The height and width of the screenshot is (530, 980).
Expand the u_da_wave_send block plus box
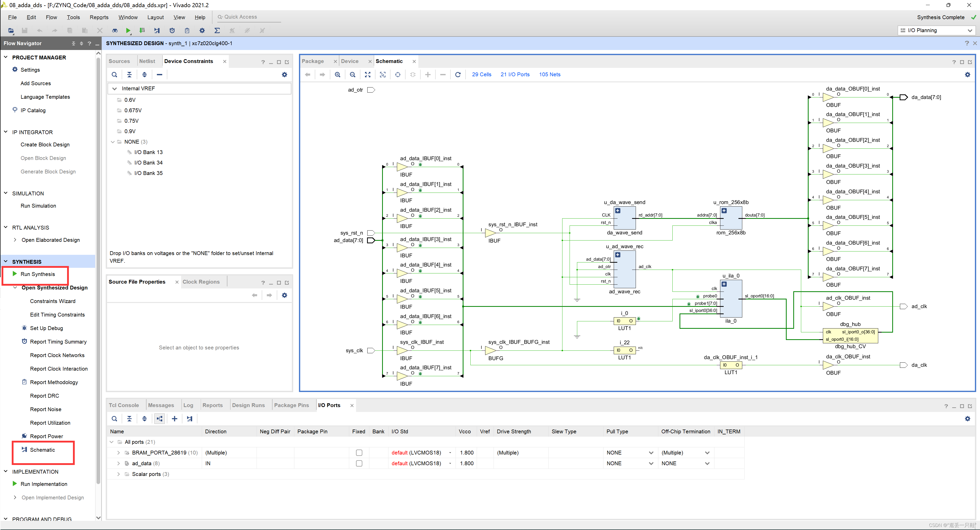(618, 211)
